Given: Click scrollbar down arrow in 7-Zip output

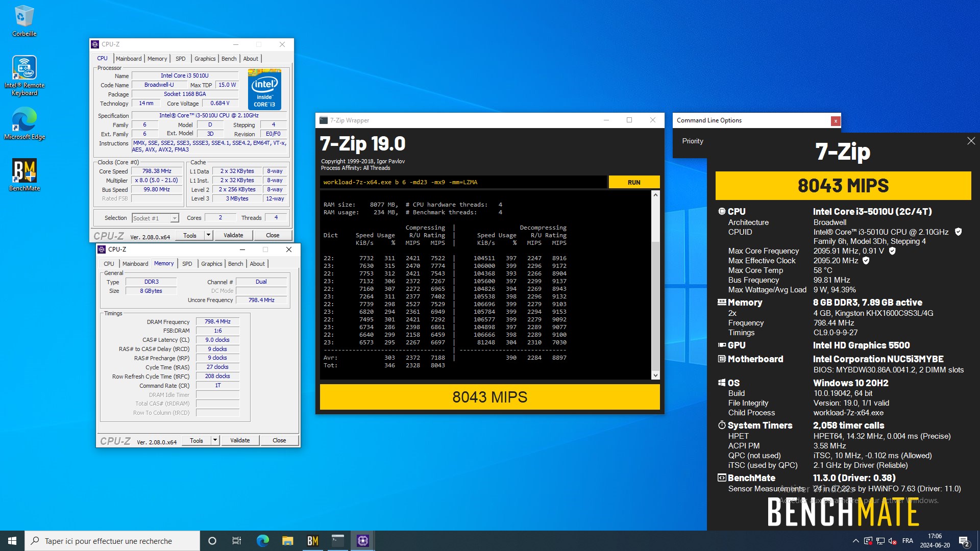Looking at the screenshot, I should 655,375.
